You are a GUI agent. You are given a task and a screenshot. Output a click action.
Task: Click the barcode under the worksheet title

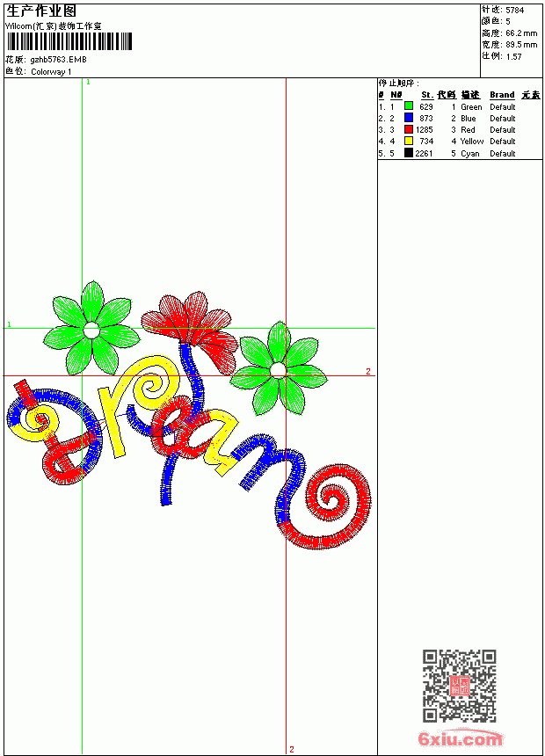tap(69, 41)
